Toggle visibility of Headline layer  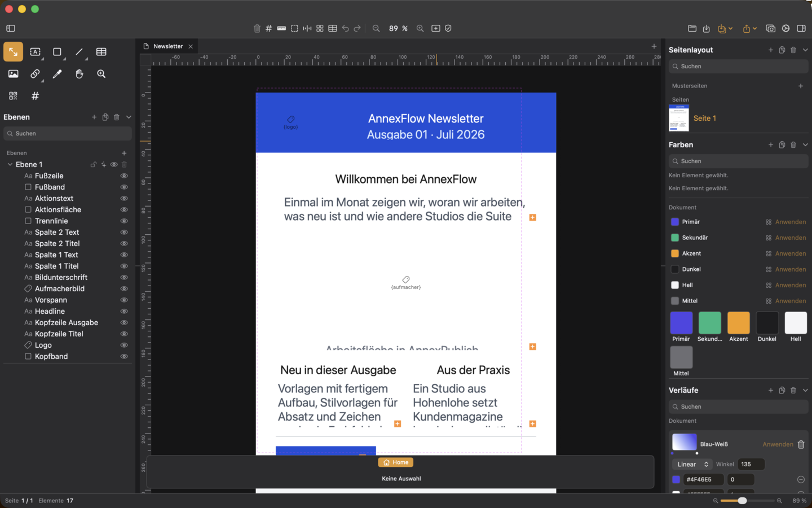124,312
